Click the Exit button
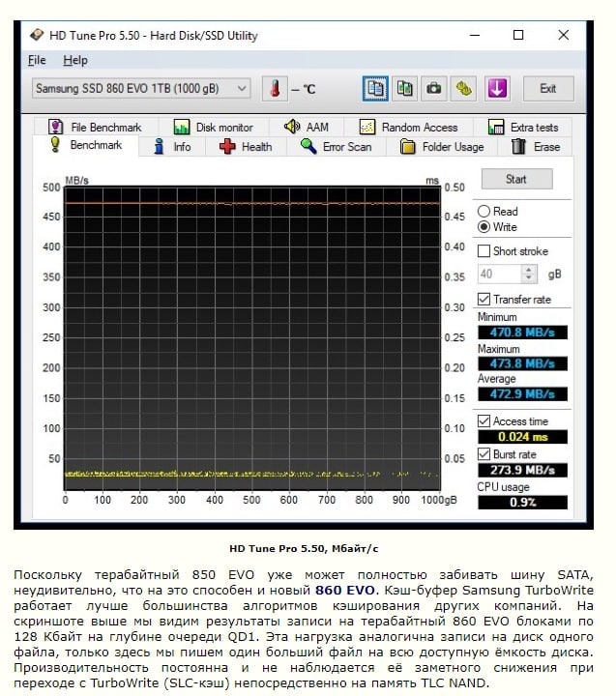616x696 pixels. 548,88
